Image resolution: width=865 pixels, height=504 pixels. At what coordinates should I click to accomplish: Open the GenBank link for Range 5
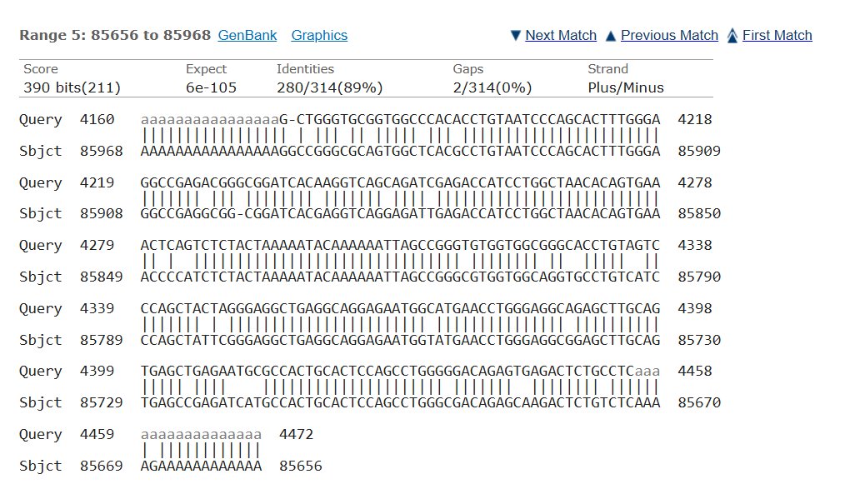click(247, 35)
